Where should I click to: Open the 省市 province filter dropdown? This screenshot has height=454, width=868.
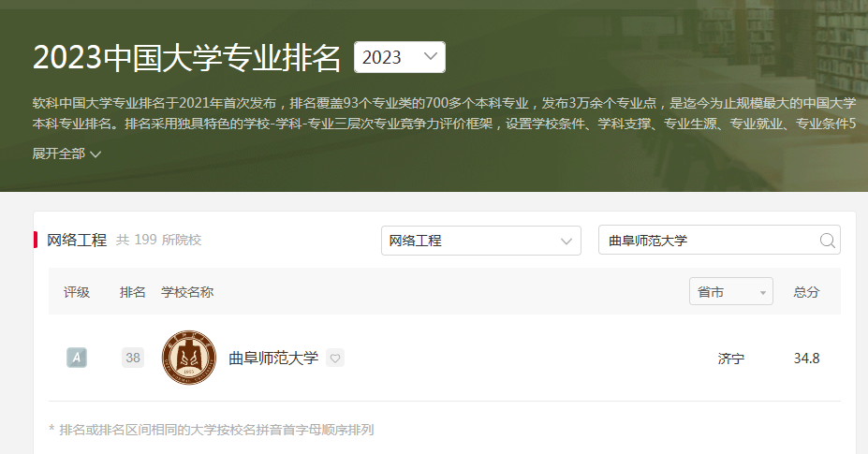(x=730, y=292)
